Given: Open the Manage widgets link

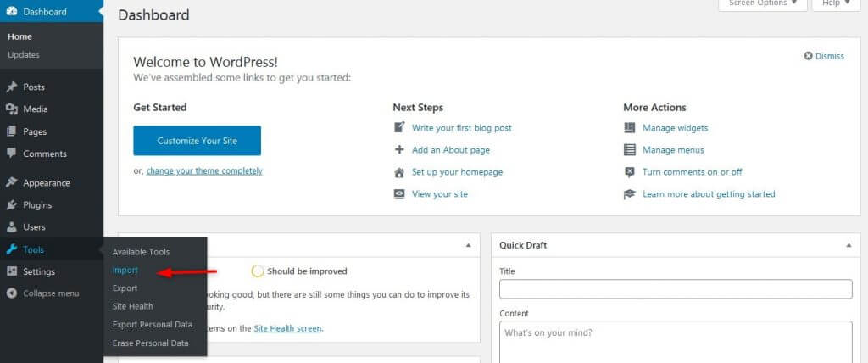Looking at the screenshot, I should [x=676, y=127].
